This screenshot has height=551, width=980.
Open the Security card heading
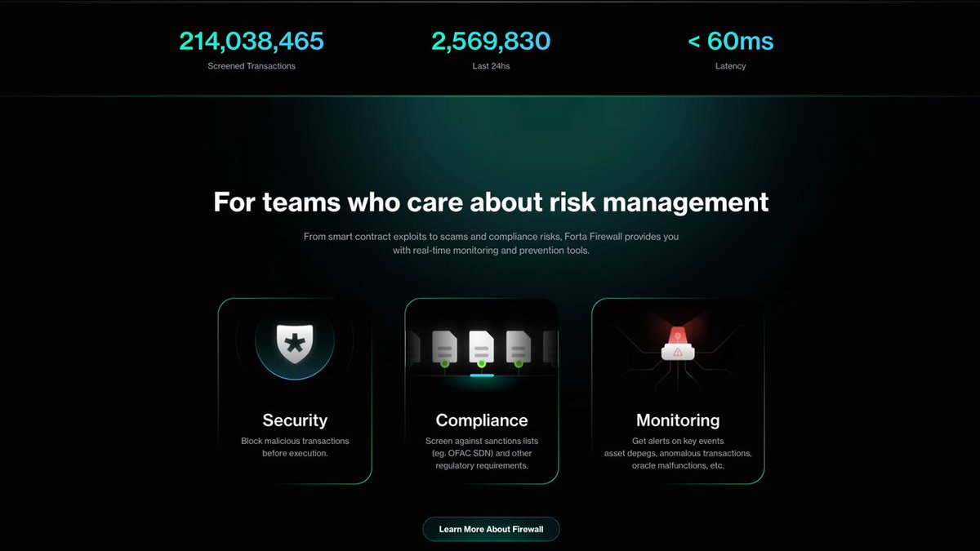tap(295, 420)
